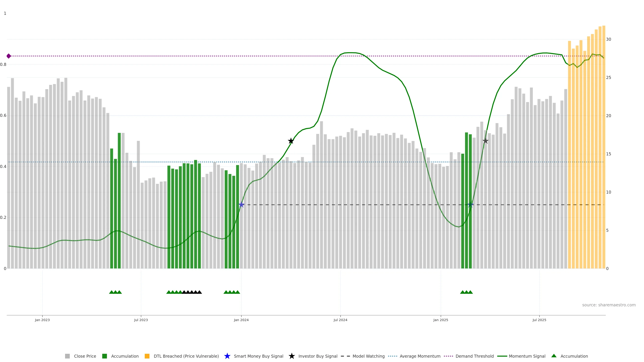Click gray star marker near March 2025
The image size is (644, 362).
coord(485,141)
